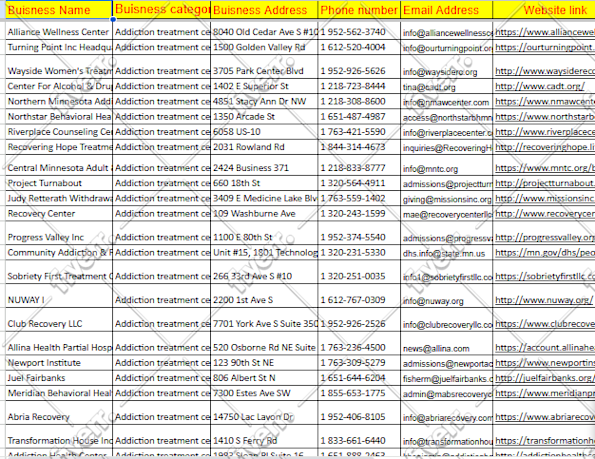Viewport: 595px width, 459px height.
Task: Select the 'Email Address' header cell
Action: click(x=447, y=9)
